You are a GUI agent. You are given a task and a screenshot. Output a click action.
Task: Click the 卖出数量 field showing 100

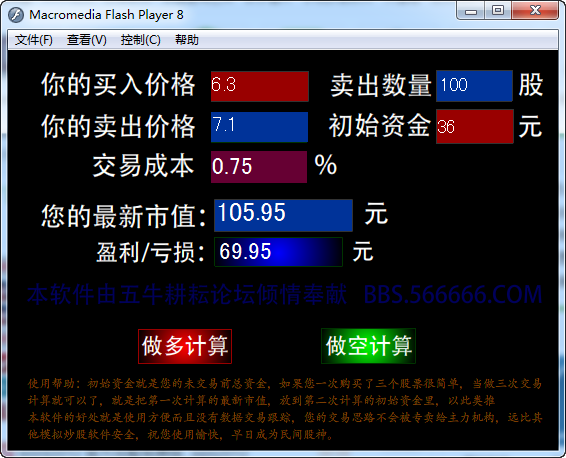(x=474, y=86)
